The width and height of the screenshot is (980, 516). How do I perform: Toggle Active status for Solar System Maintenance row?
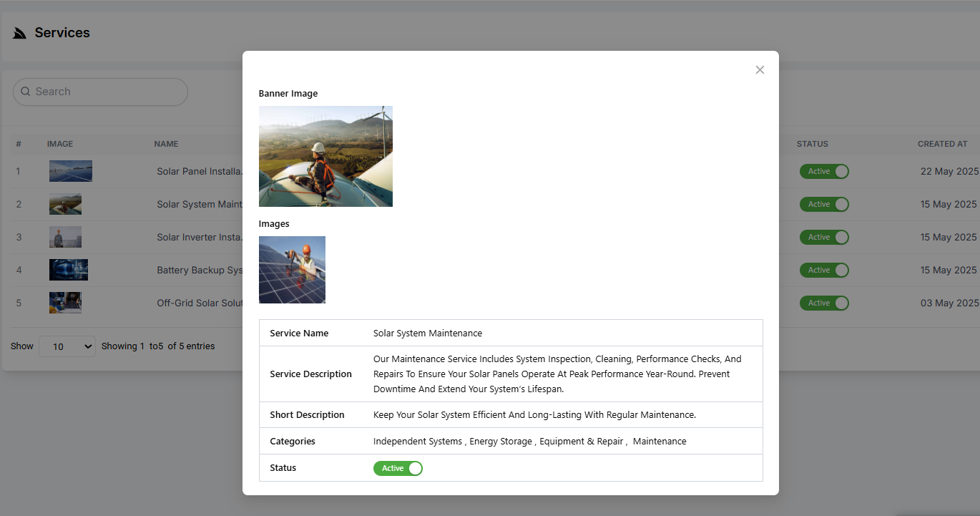824,204
